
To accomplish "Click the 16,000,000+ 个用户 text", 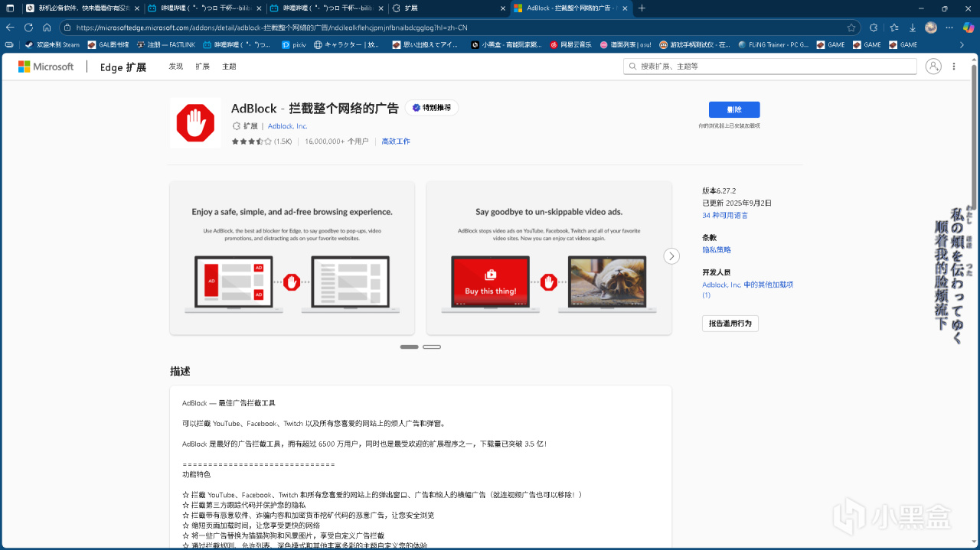I will click(337, 142).
